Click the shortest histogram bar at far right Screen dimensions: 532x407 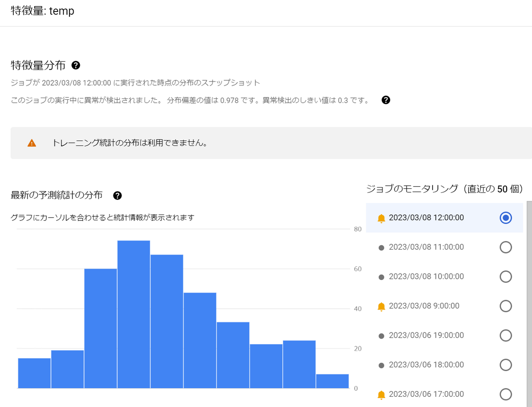point(332,381)
